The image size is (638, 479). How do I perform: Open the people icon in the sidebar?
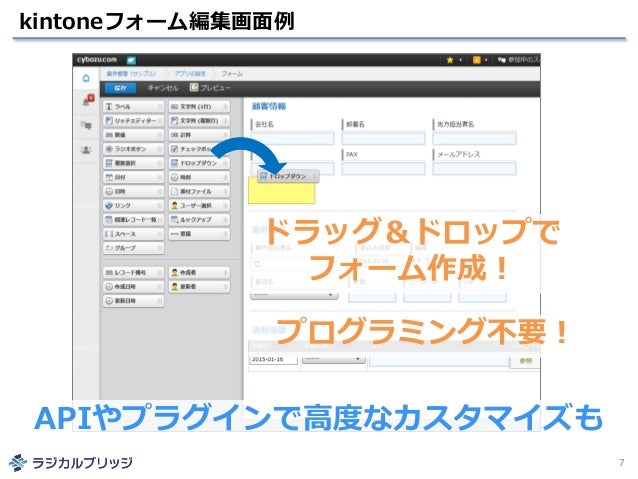(86, 150)
